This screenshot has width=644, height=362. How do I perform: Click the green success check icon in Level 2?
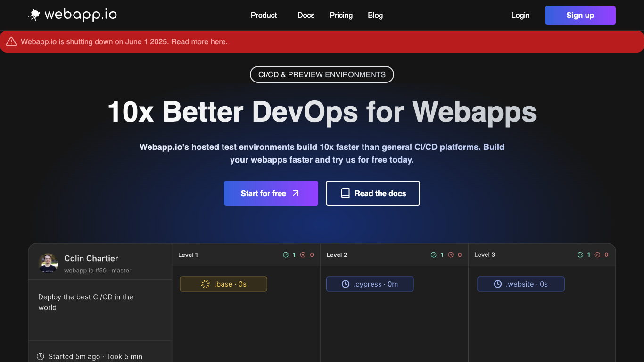pos(434,255)
